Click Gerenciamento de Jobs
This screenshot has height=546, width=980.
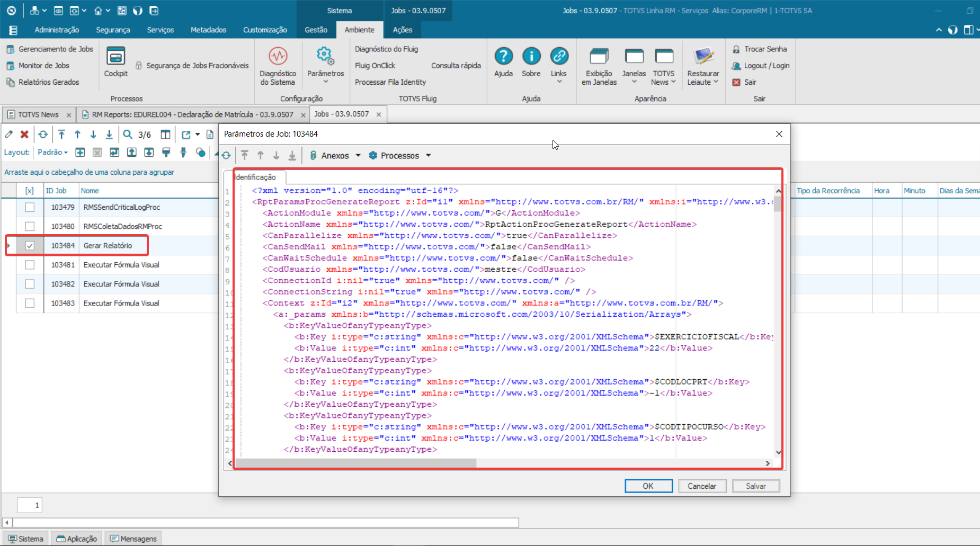point(50,49)
